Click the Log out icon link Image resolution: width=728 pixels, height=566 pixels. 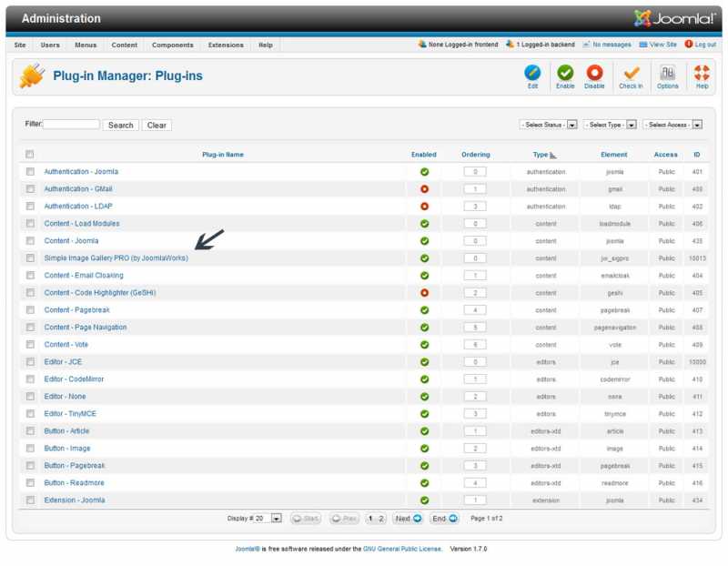coord(701,44)
